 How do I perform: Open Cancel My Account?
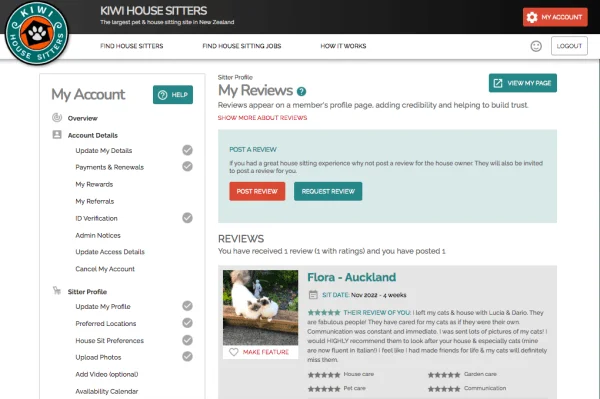click(105, 269)
